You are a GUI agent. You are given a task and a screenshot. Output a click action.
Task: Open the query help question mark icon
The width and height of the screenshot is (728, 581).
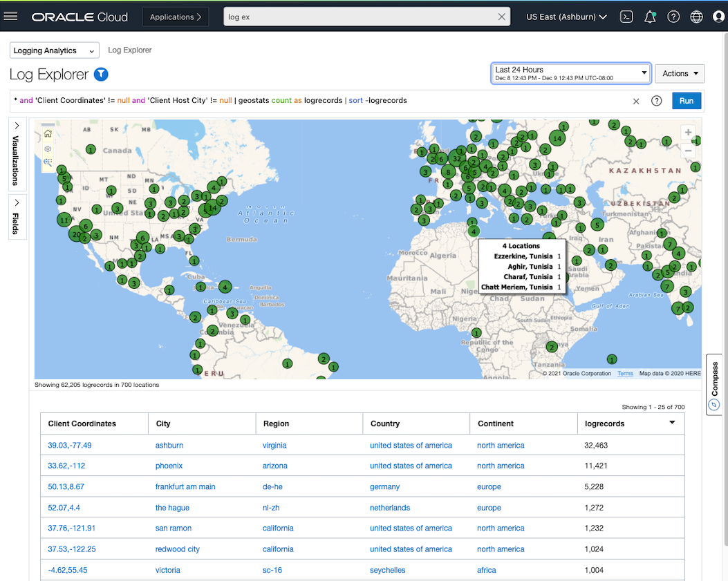tap(657, 101)
